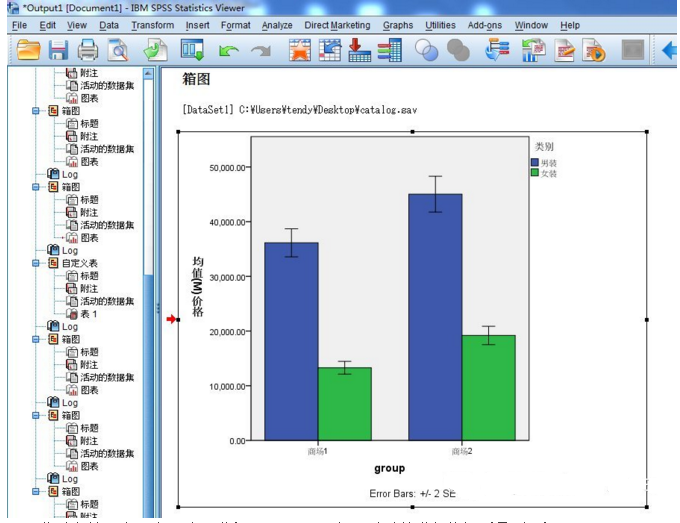Click the Save output disk icon
This screenshot has height=523, width=680.
click(58, 49)
